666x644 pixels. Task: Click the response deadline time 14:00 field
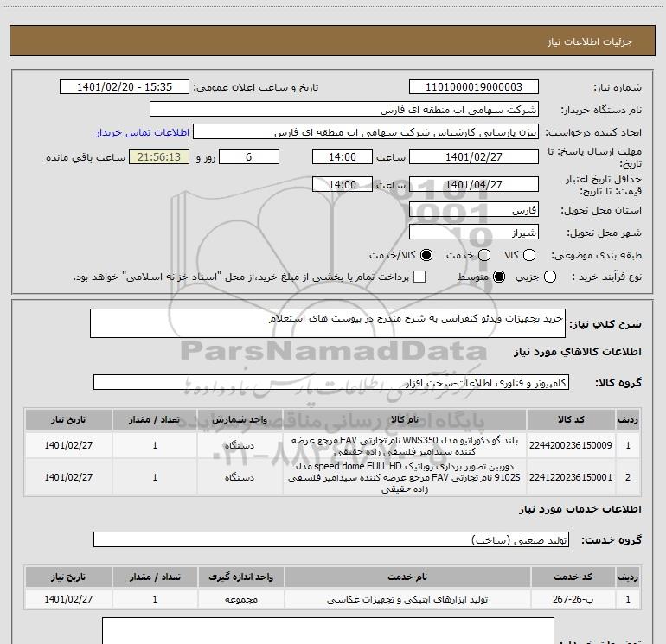(343, 156)
